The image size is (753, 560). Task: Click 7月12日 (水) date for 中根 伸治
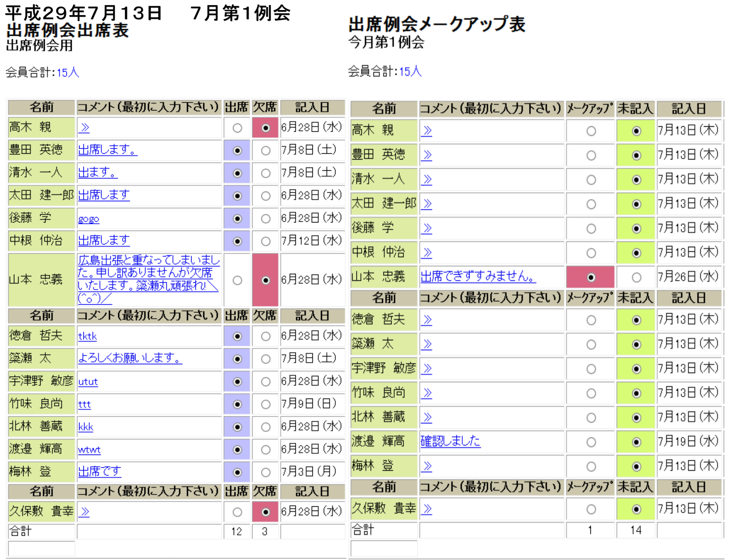coord(311,241)
